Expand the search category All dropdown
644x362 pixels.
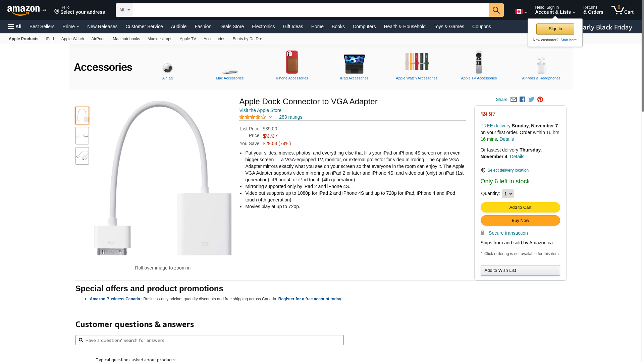tap(124, 10)
